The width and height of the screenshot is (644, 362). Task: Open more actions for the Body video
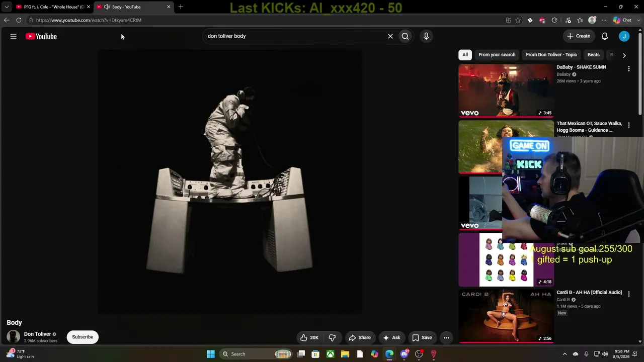tap(446, 338)
